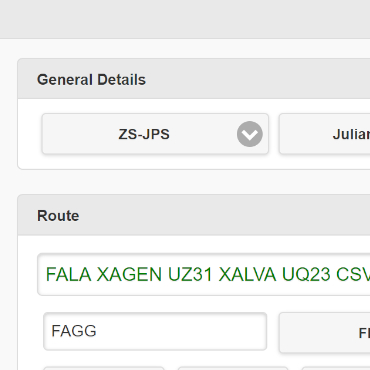
Task: Click the Route title text
Action: point(58,216)
